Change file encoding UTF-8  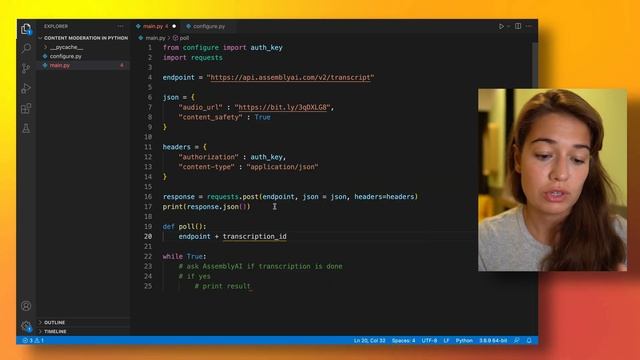pyautogui.click(x=429, y=340)
